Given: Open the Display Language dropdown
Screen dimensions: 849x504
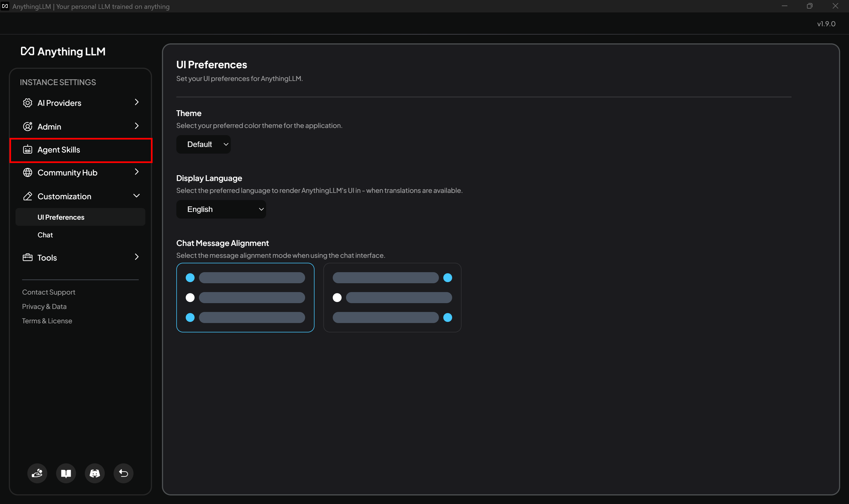Looking at the screenshot, I should [221, 209].
